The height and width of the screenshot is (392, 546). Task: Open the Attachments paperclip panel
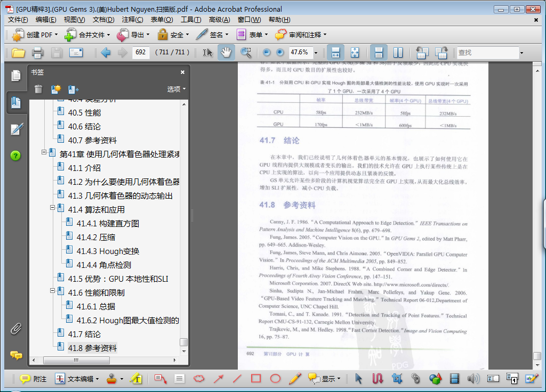point(16,329)
